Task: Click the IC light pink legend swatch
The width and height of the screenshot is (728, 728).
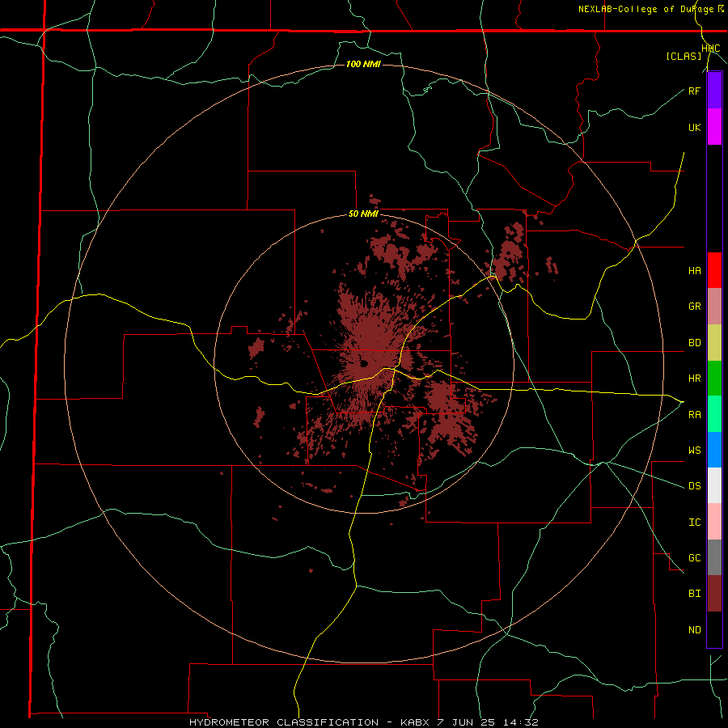Action: pyautogui.click(x=714, y=522)
